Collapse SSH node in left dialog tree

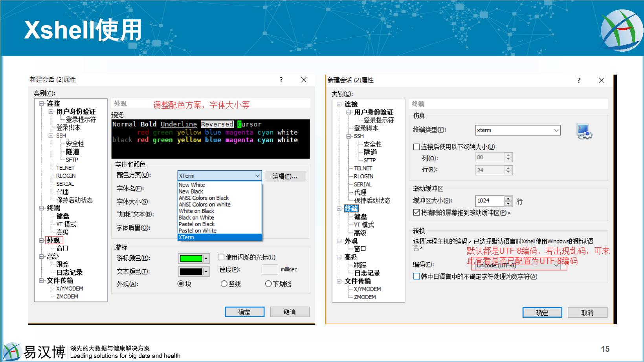(x=51, y=136)
